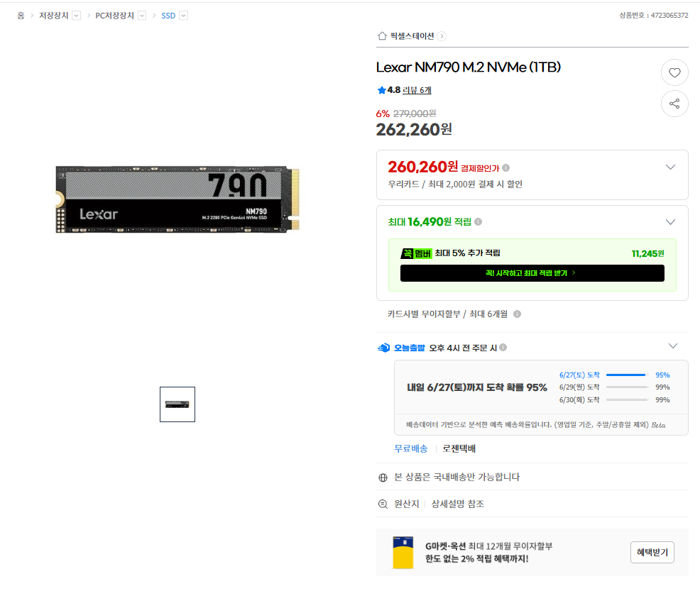This screenshot has height=596, width=700.
Task: Click 무료배송 shipping link
Action: click(411, 449)
